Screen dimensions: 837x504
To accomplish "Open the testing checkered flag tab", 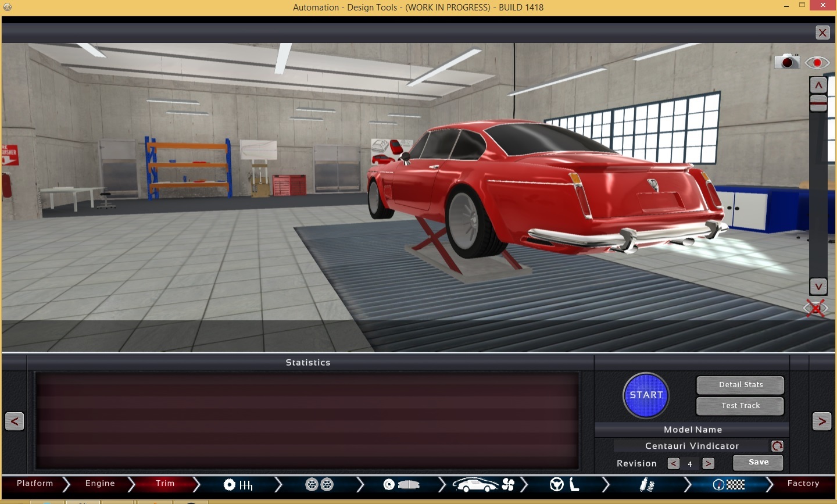I will tap(729, 484).
